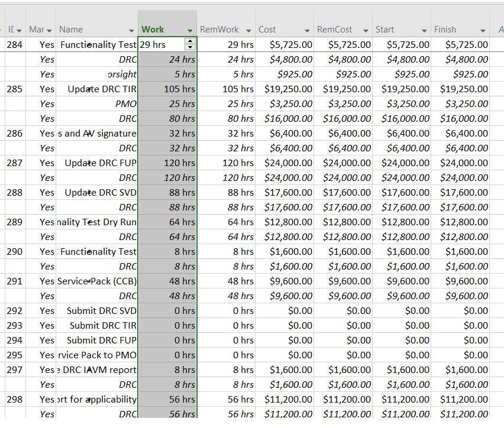This screenshot has width=504, height=428.
Task: Open the Start column filter dropdown
Action: pyautogui.click(x=424, y=31)
